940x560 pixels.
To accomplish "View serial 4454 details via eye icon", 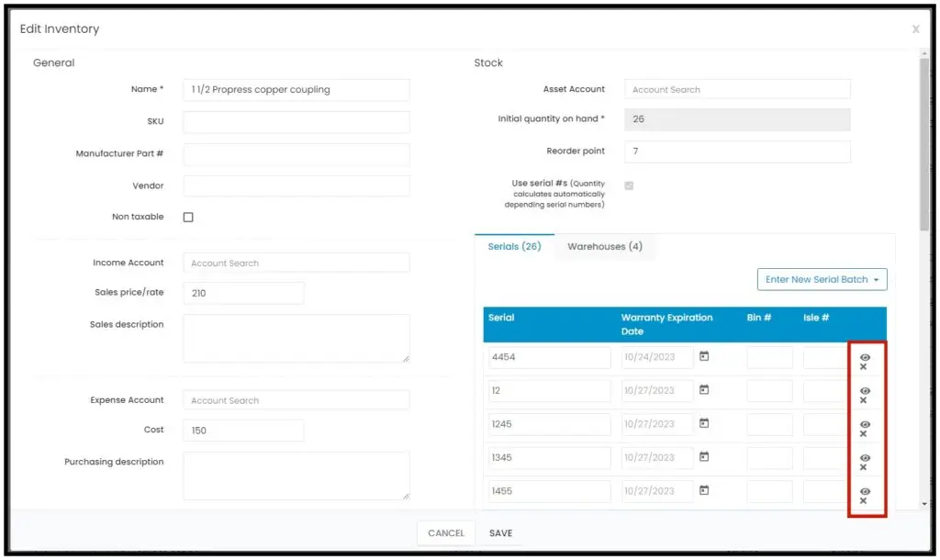I will coord(865,357).
